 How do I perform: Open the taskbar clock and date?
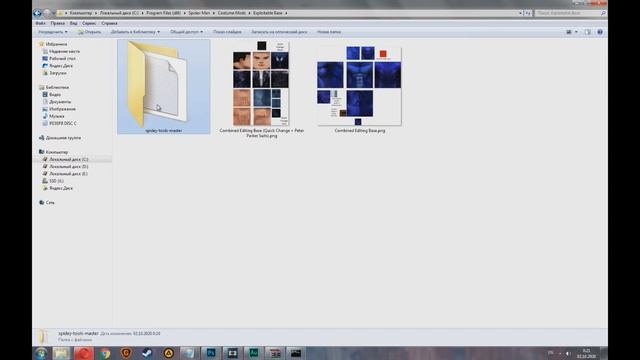586,353
